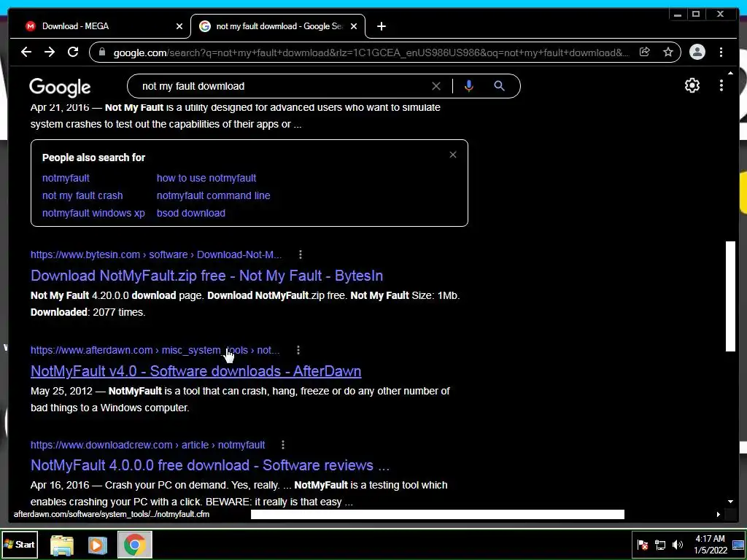Click the Google logo
This screenshot has height=560, width=747.
pos(60,87)
